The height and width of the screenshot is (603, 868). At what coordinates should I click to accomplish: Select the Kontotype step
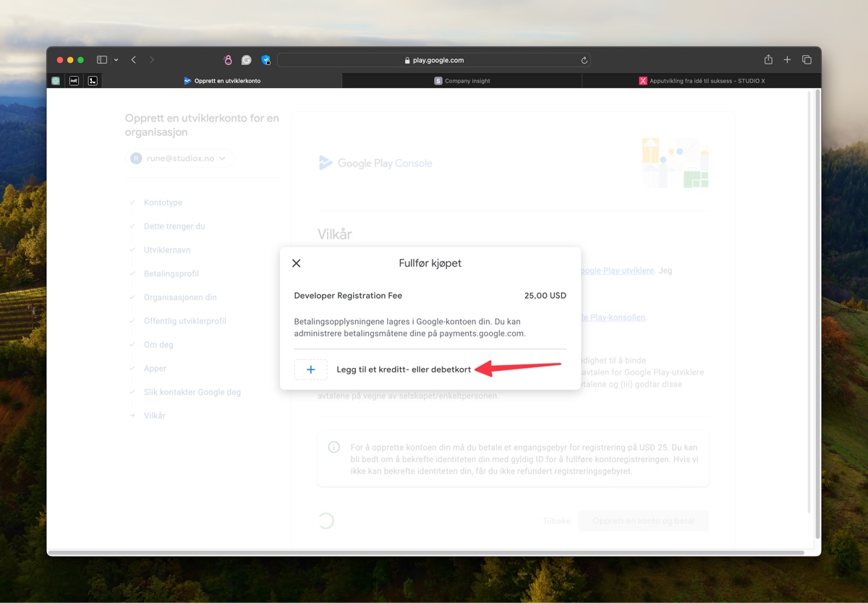(163, 203)
